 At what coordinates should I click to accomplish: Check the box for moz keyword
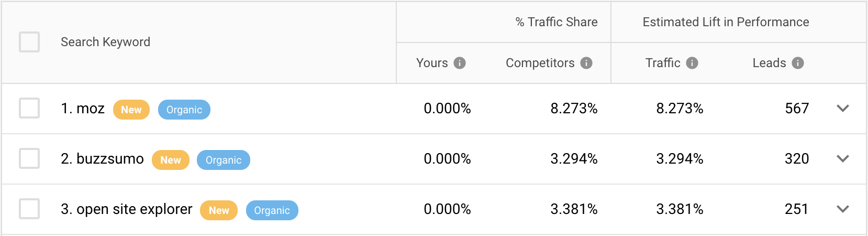pyautogui.click(x=29, y=108)
